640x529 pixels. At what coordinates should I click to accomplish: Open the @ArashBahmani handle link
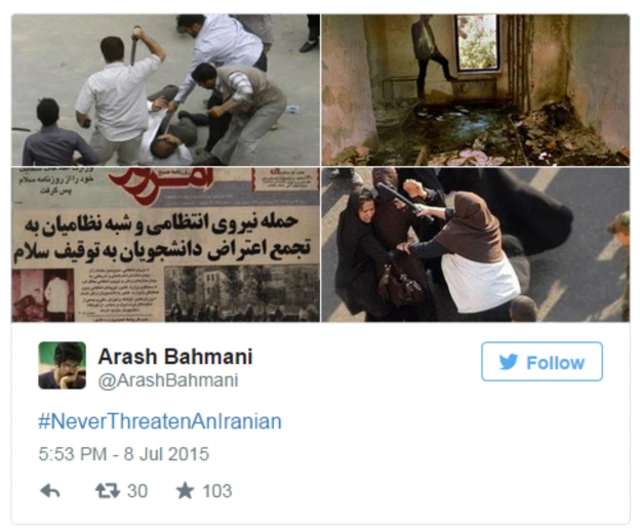(168, 380)
